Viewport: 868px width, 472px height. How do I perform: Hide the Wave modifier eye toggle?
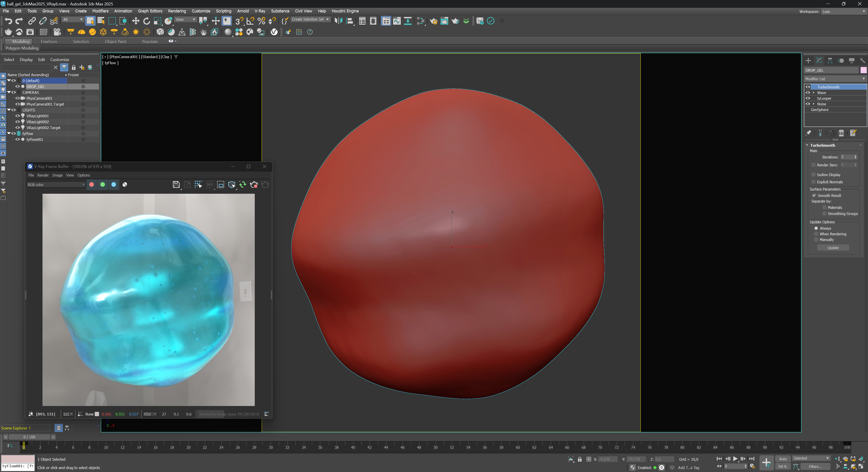tap(808, 93)
